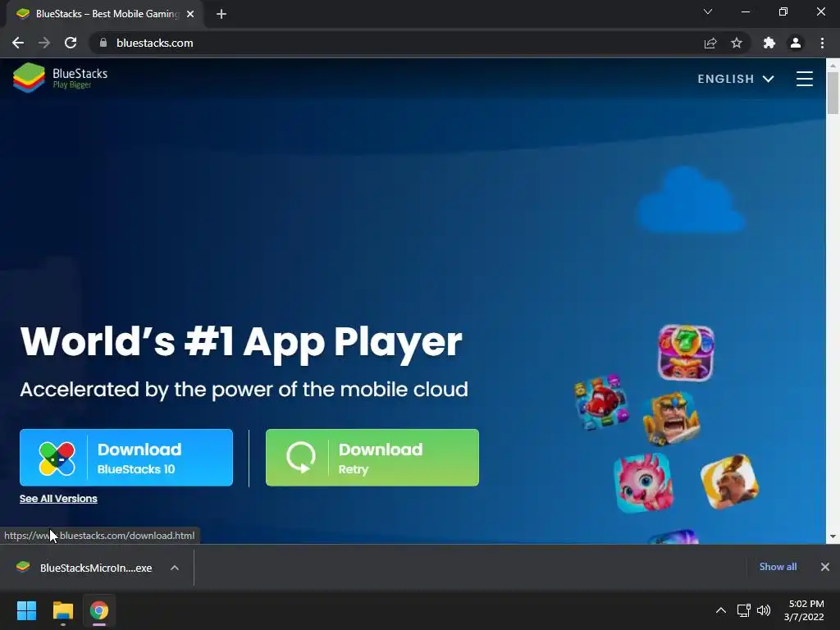840x630 pixels.
Task: Click Show all downloads
Action: pyautogui.click(x=778, y=567)
